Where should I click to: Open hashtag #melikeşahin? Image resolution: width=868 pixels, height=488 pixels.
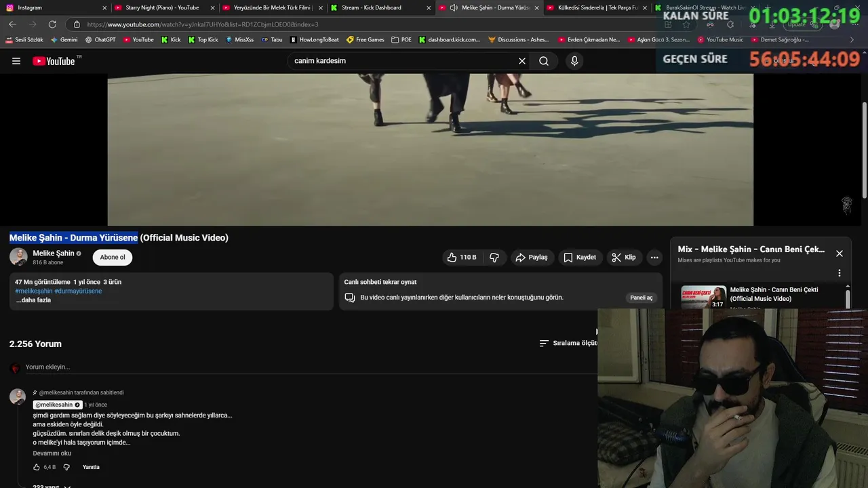(x=34, y=291)
